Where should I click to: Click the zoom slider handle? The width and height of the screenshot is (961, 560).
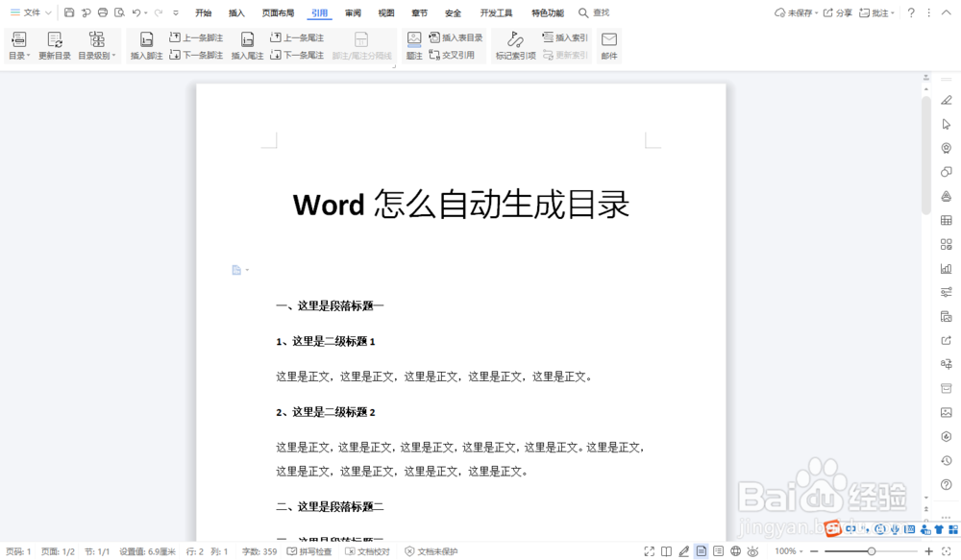click(x=871, y=551)
